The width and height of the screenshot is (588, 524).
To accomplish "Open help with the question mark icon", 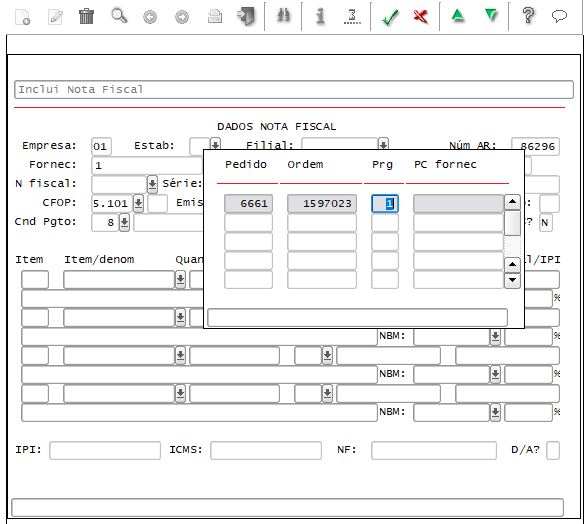I will pos(528,16).
